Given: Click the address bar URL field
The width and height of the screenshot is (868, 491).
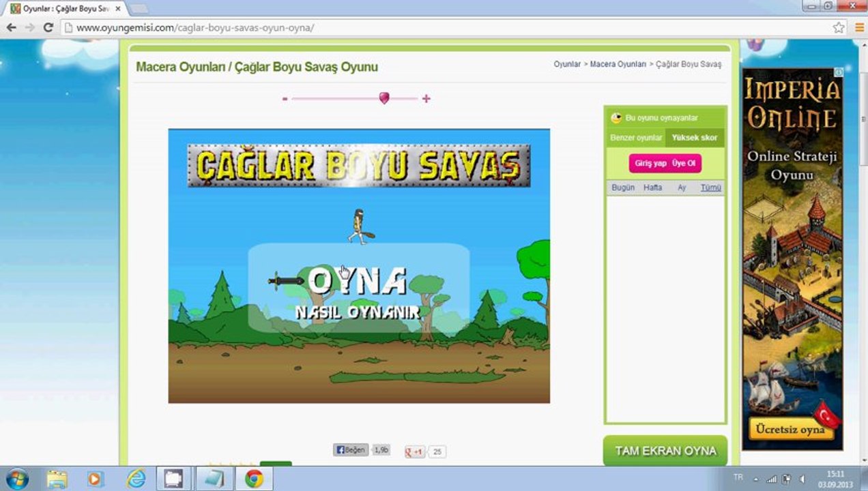Looking at the screenshot, I should (447, 28).
